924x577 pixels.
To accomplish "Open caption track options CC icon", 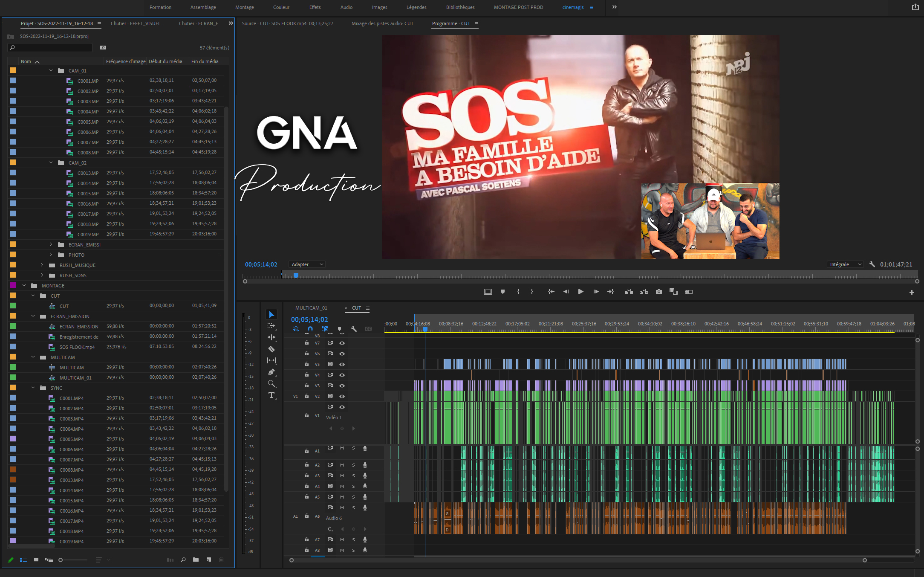I will [368, 329].
